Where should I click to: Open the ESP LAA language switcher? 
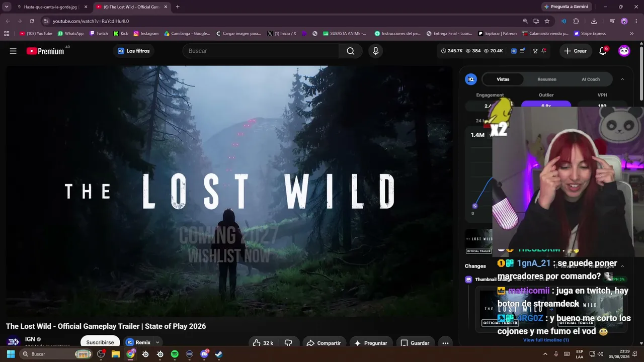(580, 354)
